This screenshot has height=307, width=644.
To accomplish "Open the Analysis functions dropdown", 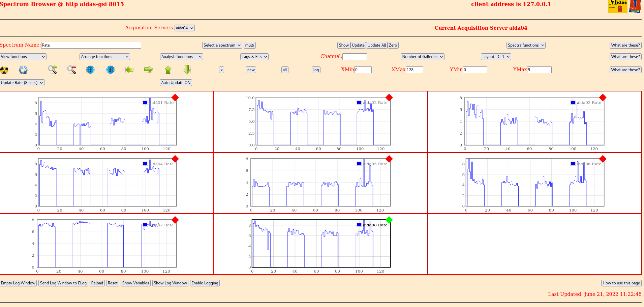I will (182, 57).
